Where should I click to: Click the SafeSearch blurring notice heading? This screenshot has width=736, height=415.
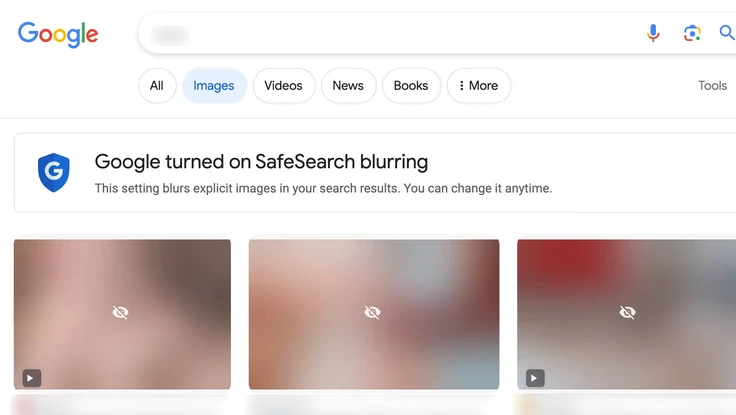click(261, 162)
